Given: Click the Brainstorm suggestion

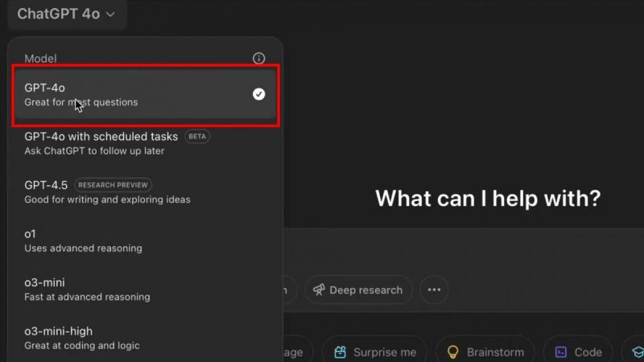Looking at the screenshot, I should point(485,352).
